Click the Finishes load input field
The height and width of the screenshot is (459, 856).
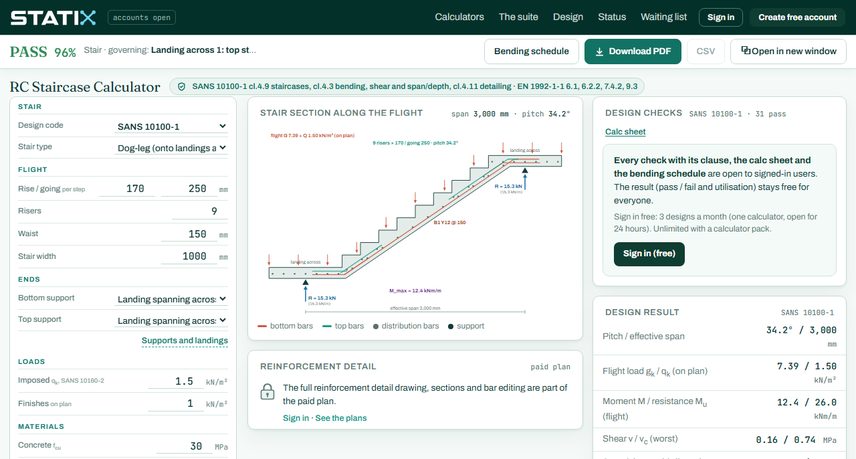click(175, 404)
